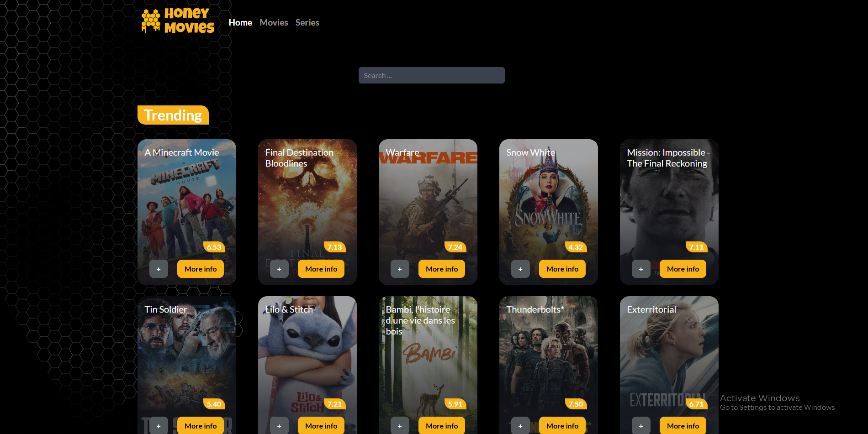Click the Honey Movies logo
868x434 pixels.
178,21
